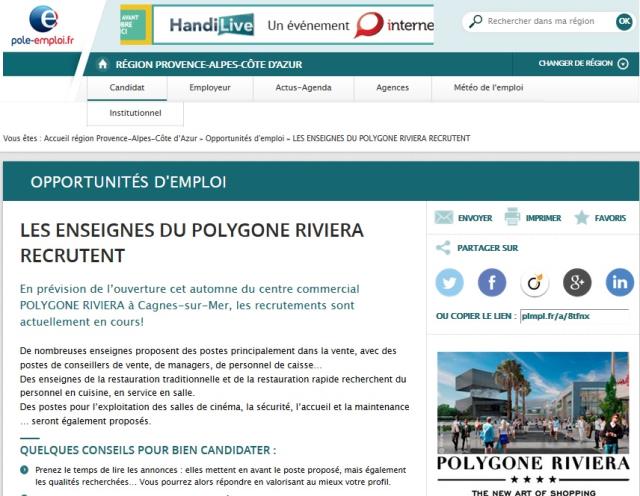
Task: Click the Région Provence-Alpes-Côte d'Azur title
Action: click(x=209, y=65)
